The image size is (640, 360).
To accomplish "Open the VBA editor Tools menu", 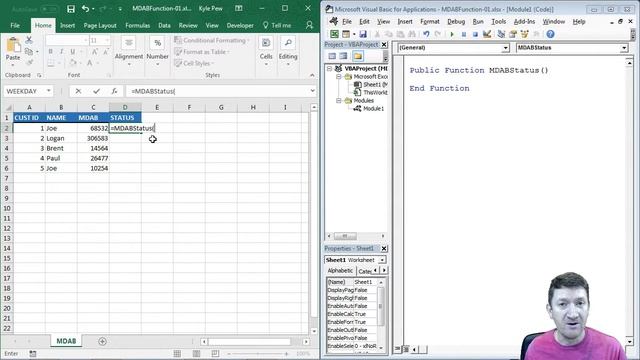I will pyautogui.click(x=498, y=22).
